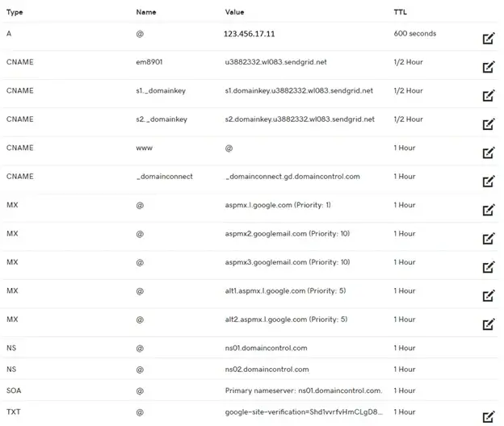Sort by the Type column header
Viewport: 504px width, 426px height.
[15, 12]
